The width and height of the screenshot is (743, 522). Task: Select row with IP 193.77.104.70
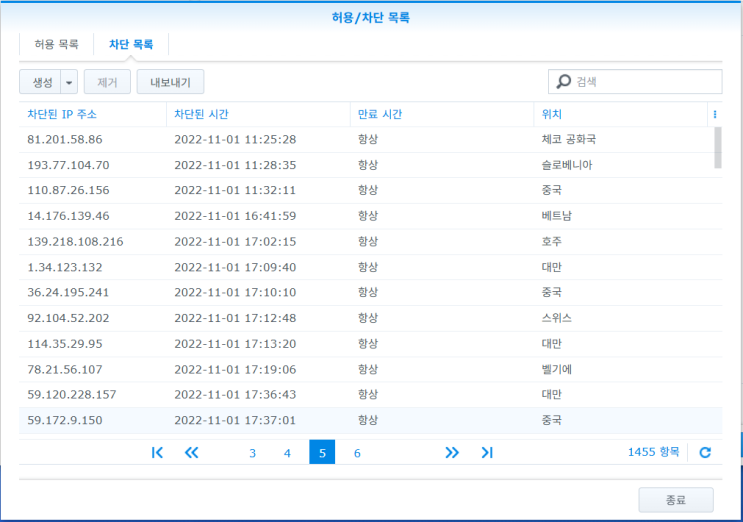(371, 165)
